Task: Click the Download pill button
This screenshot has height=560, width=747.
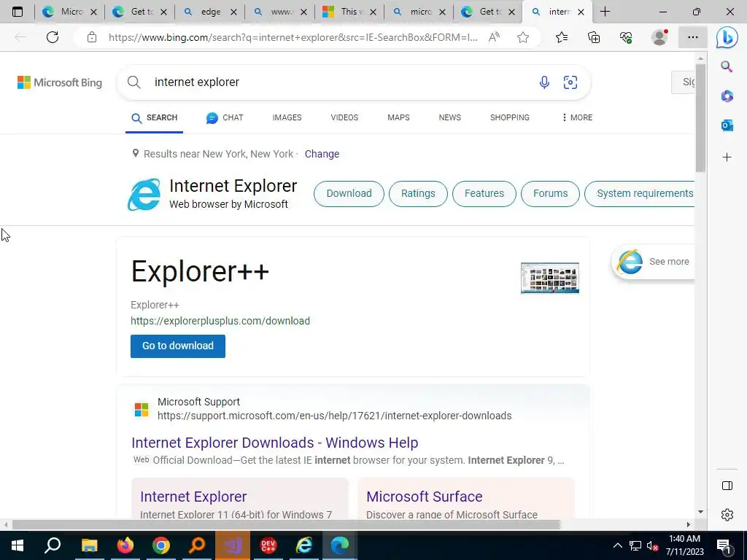Action: (x=349, y=194)
